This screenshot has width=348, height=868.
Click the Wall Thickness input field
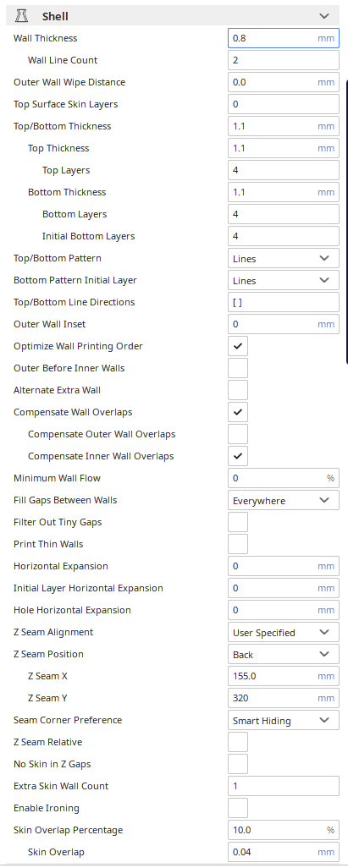[x=283, y=38]
